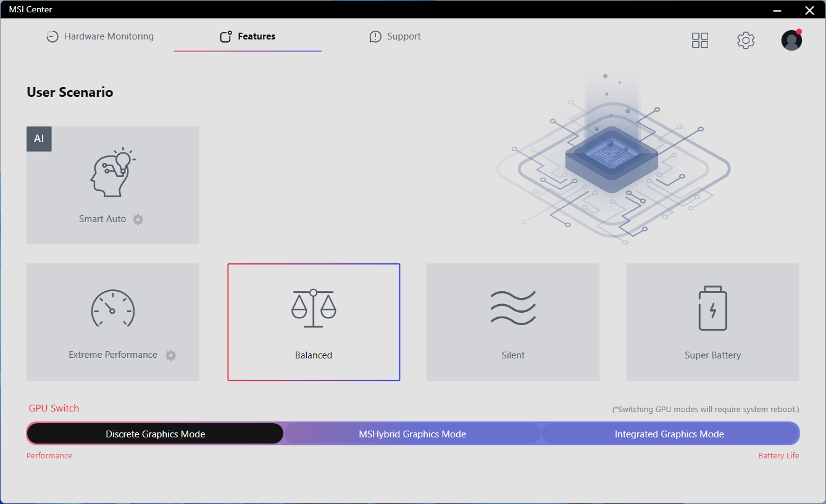Viewport: 826px width, 504px height.
Task: Choose the Balanced scenario label
Action: coord(314,355)
